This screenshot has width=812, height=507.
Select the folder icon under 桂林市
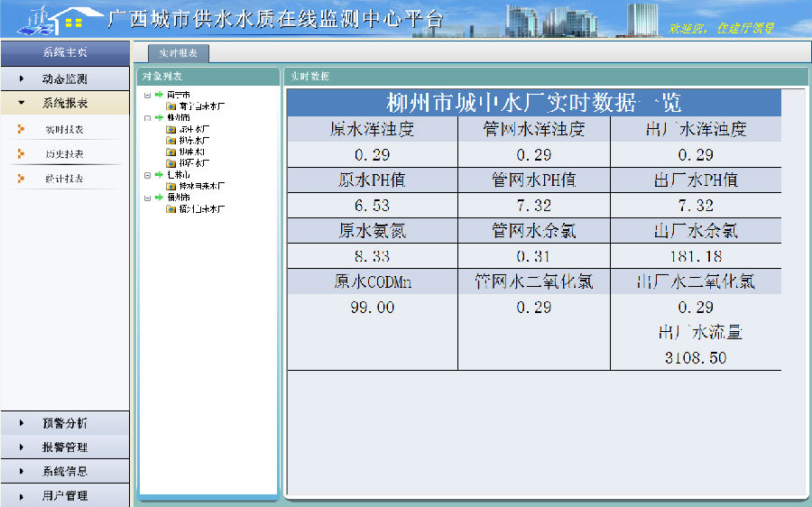(171, 185)
